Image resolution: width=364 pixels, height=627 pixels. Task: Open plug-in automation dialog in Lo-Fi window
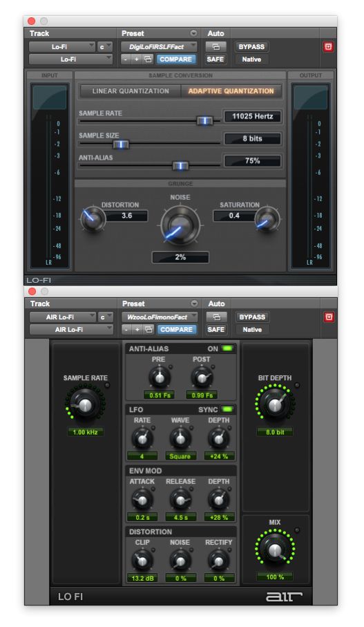pos(215,47)
